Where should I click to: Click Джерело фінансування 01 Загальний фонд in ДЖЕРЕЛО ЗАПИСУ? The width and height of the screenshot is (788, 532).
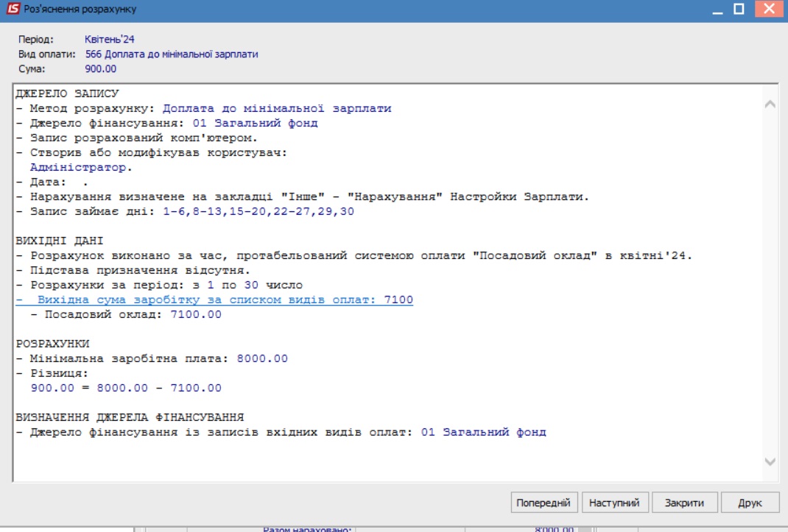pyautogui.click(x=255, y=123)
